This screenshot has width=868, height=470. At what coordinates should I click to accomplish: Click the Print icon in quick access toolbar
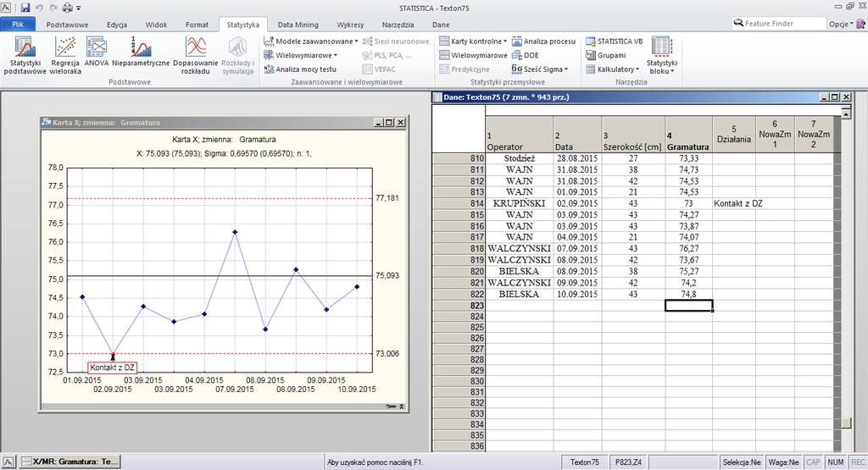click(68, 8)
